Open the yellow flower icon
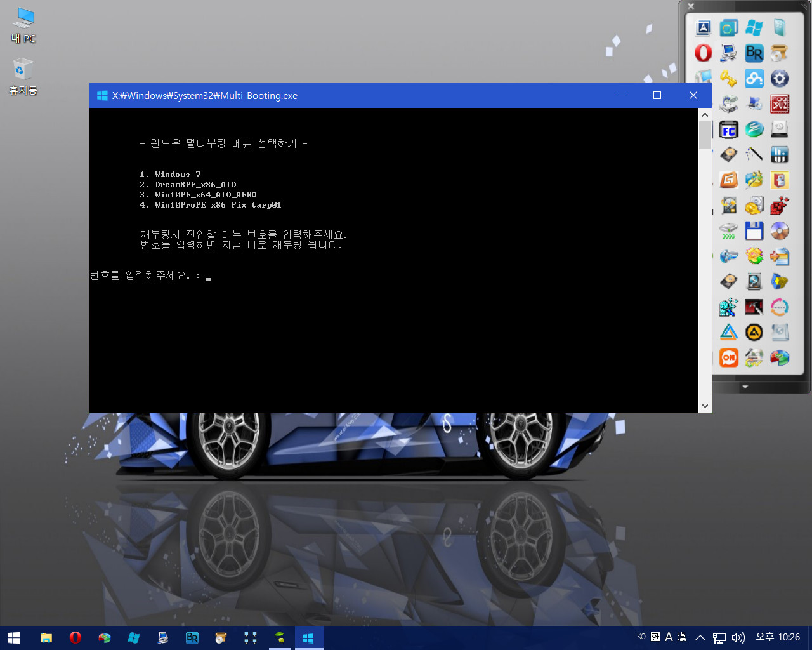This screenshot has width=812, height=650. [754, 256]
